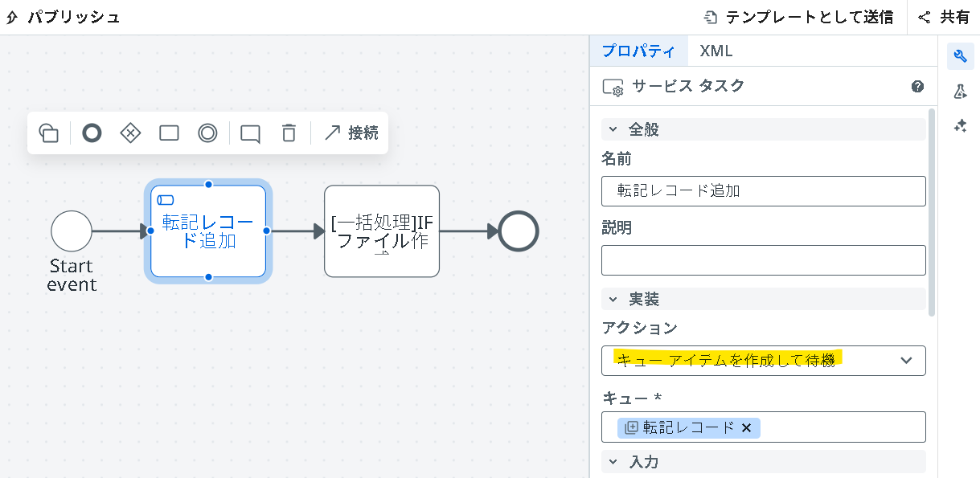Select the プロパティ tab
The height and width of the screenshot is (478, 980).
[x=638, y=51]
